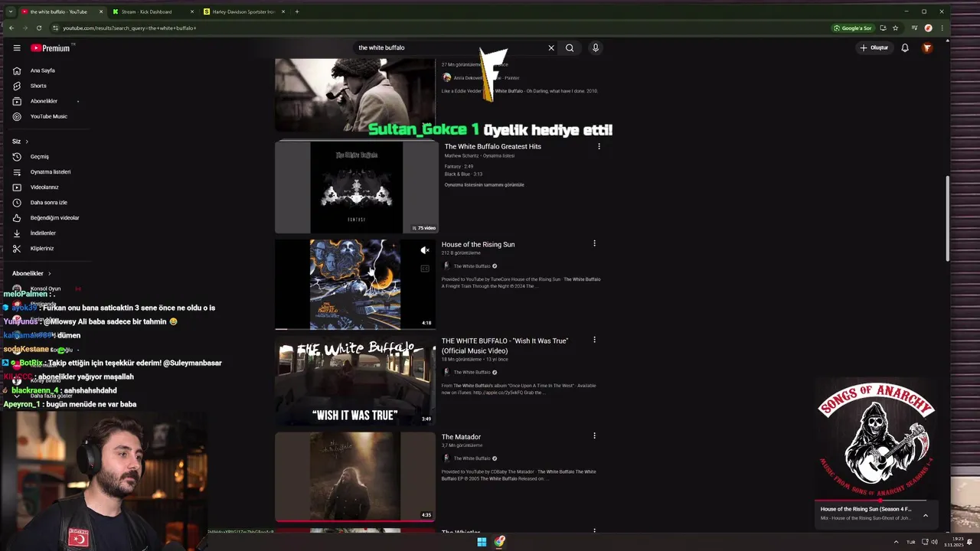Open the Chrome three-dot menu
Screen dimensions: 980x551
[942, 28]
